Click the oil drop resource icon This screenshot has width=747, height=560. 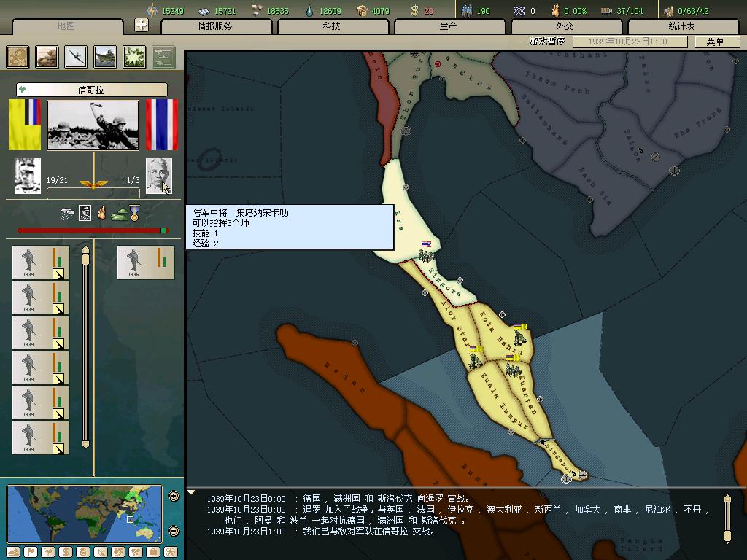click(x=309, y=10)
